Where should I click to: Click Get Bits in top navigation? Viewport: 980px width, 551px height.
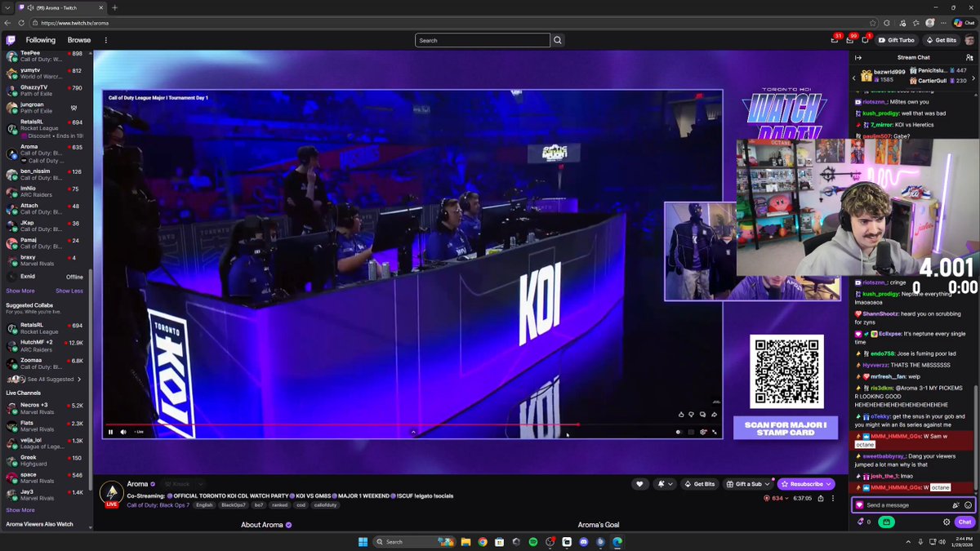coord(941,40)
